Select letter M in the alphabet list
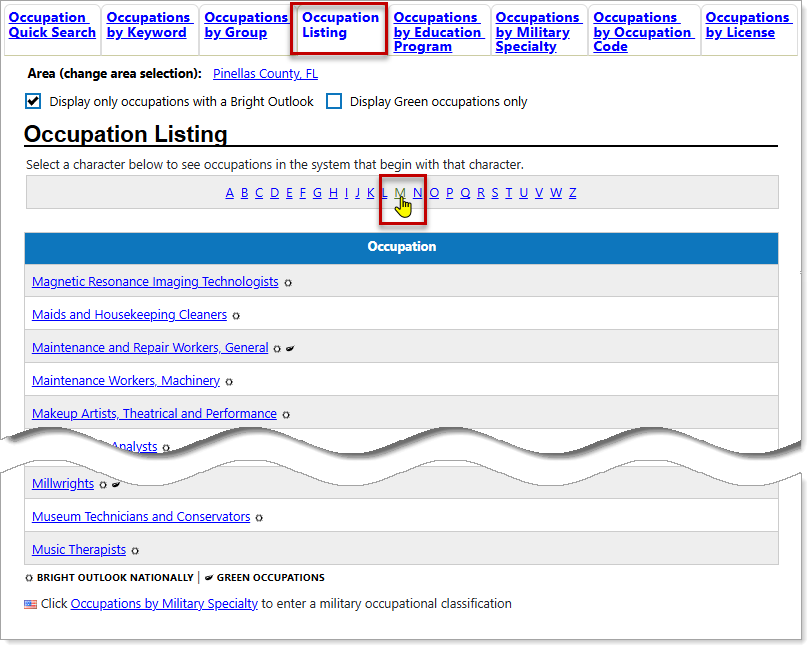812x650 pixels. pos(400,193)
